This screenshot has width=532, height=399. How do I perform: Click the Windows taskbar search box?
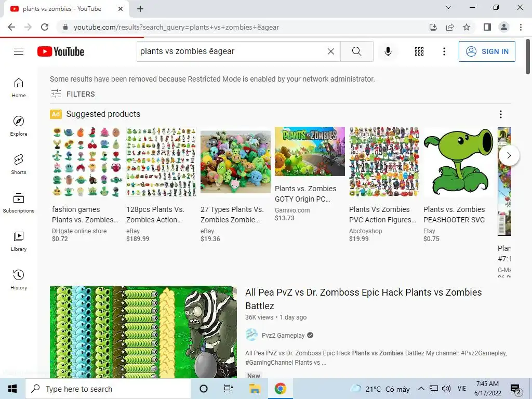point(108,389)
